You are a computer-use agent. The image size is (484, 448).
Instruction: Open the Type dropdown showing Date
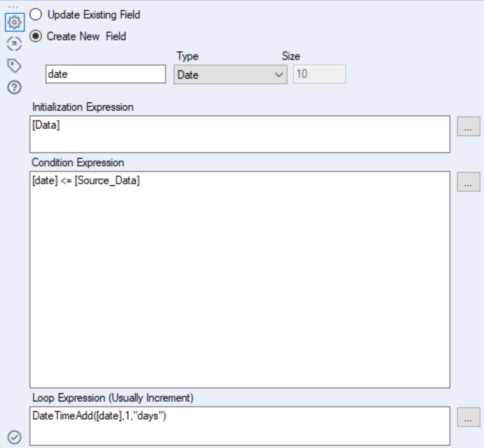[x=230, y=75]
